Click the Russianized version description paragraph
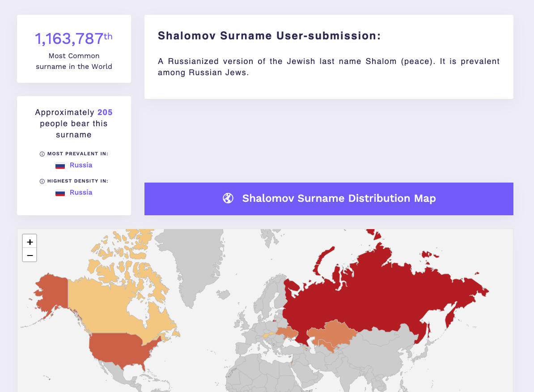534x392 pixels. (x=329, y=67)
